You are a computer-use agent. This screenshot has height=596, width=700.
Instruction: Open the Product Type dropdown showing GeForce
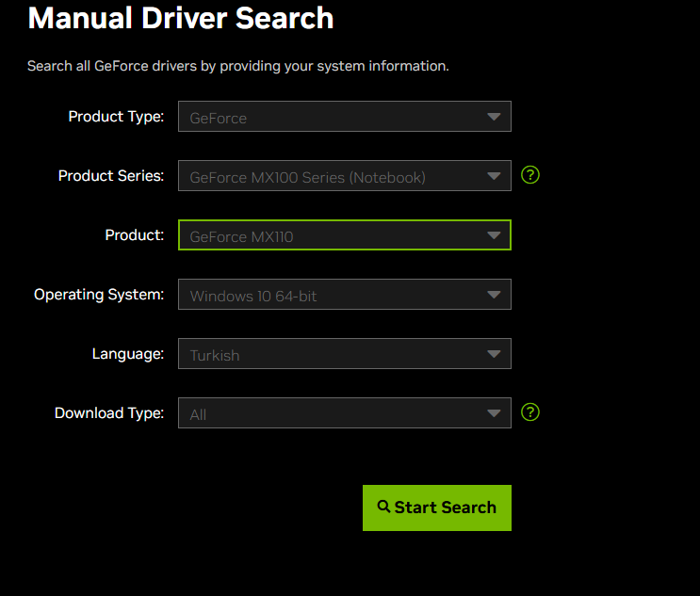coord(345,117)
